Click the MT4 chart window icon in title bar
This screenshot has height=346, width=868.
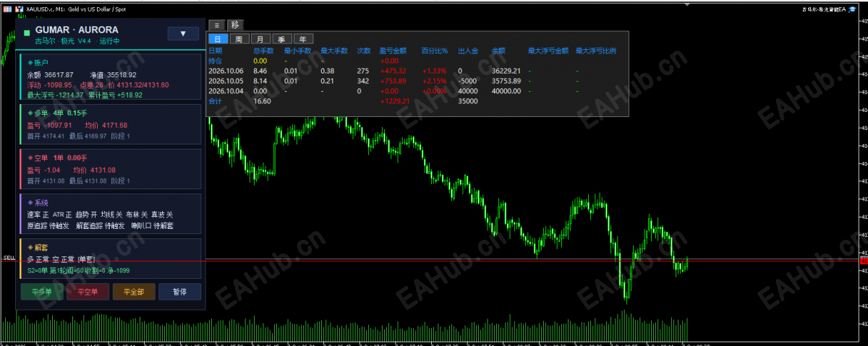[x=7, y=8]
